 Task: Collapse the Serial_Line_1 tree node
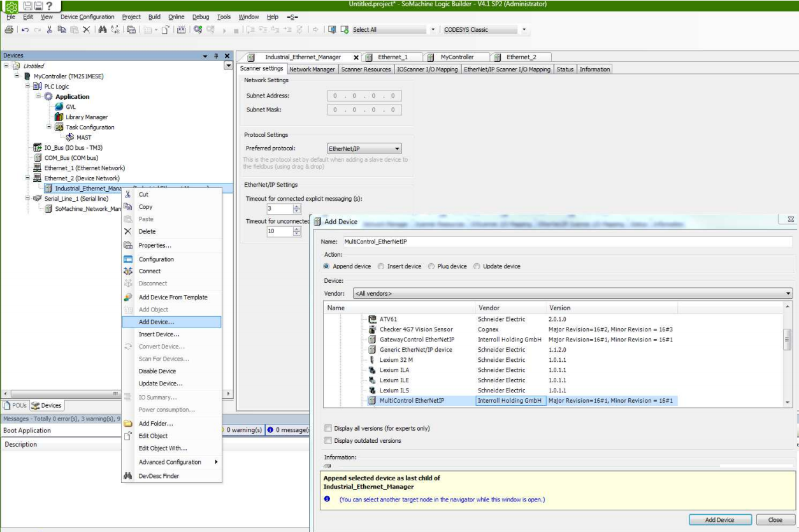click(x=27, y=199)
